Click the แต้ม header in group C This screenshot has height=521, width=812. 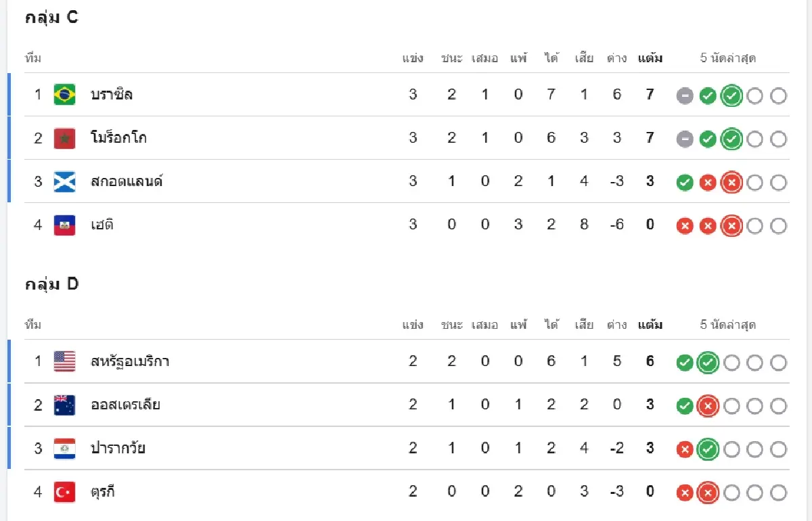point(650,58)
